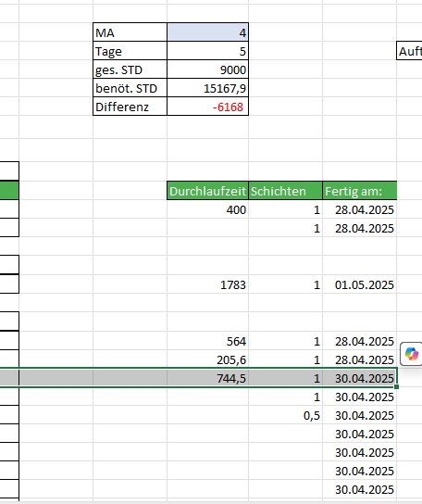Select the Durchlaufzeit cell with 205,6

(x=207, y=359)
